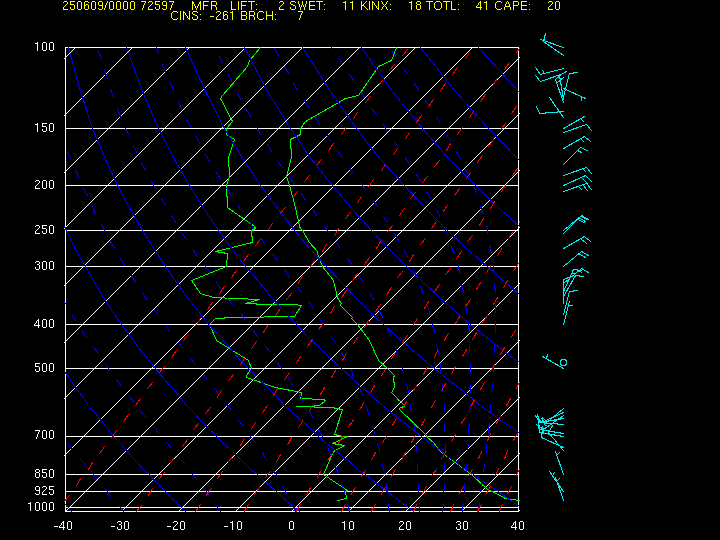Select the 500 pressure level label
The height and width of the screenshot is (540, 720).
(x=45, y=368)
